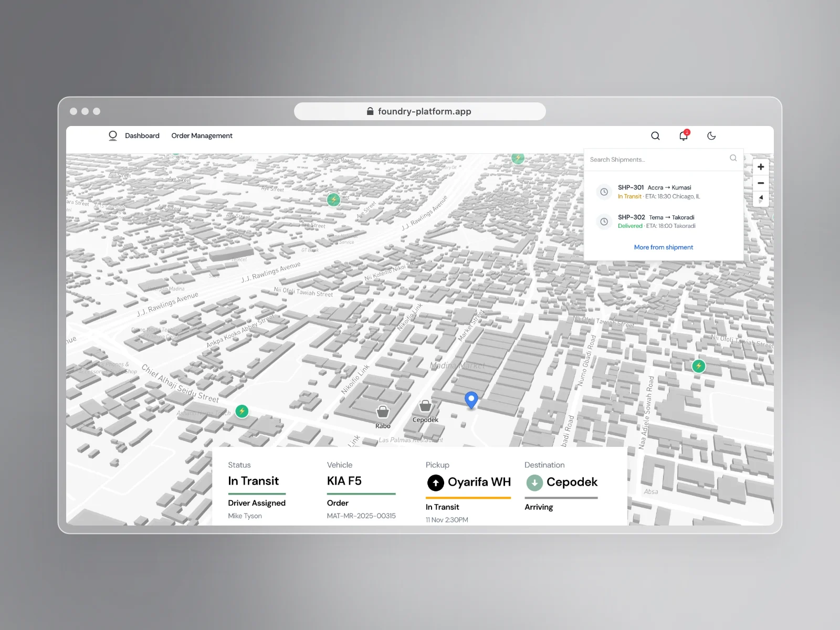Click the "Driver Assigned" label
840x630 pixels.
257,503
